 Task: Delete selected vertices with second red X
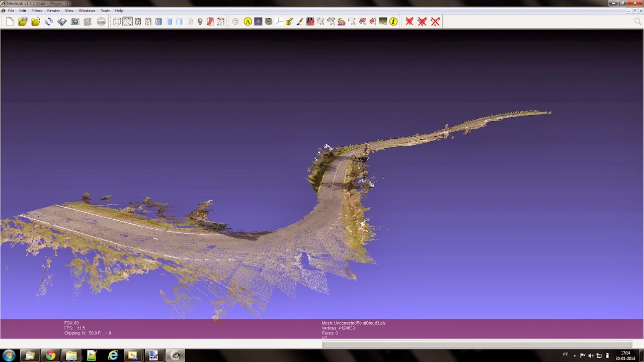point(422,22)
